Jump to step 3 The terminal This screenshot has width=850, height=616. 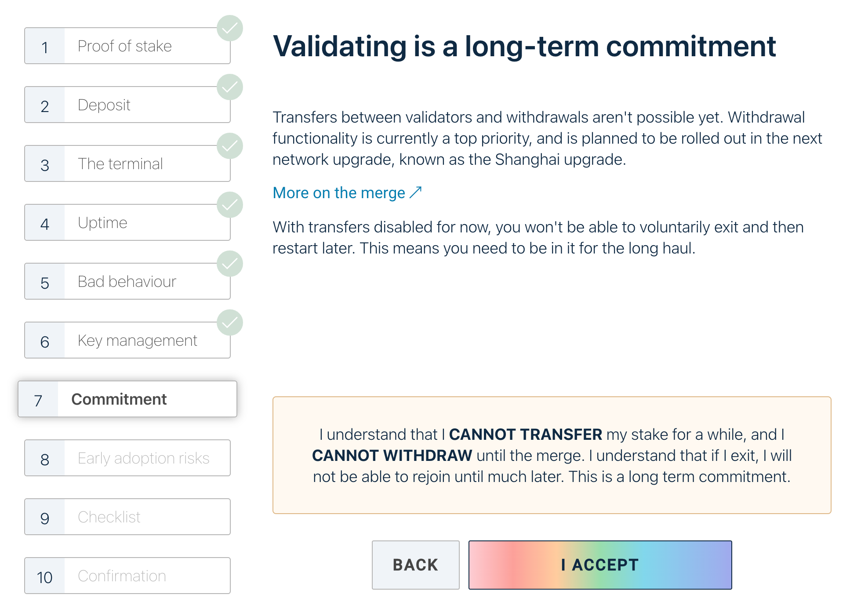pyautogui.click(x=127, y=164)
